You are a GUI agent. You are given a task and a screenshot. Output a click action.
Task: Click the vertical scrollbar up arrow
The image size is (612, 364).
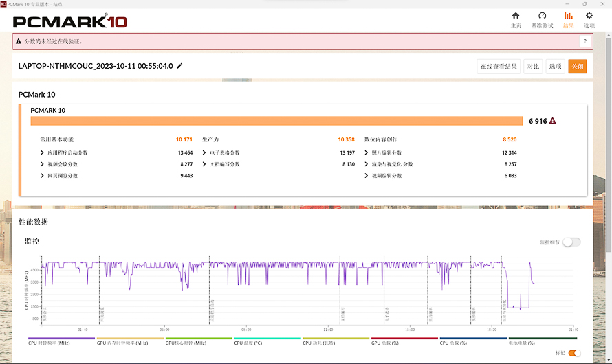pyautogui.click(x=609, y=36)
